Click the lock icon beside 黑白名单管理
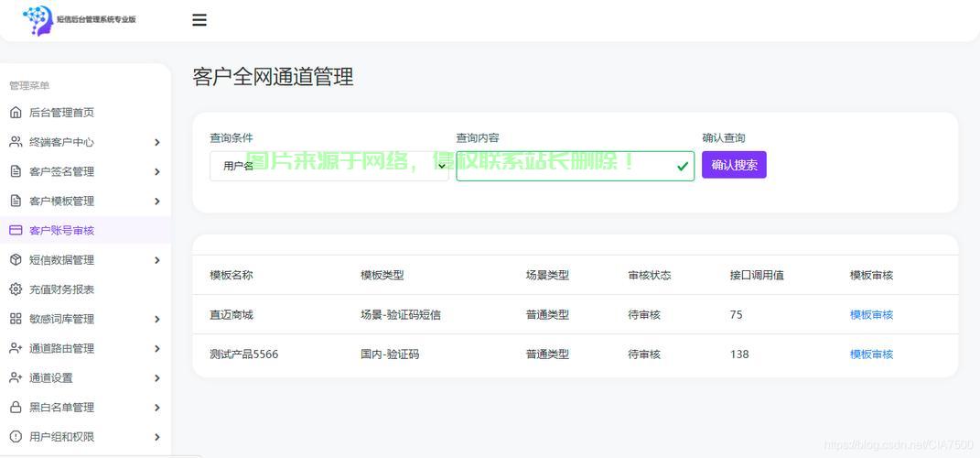 coord(16,407)
